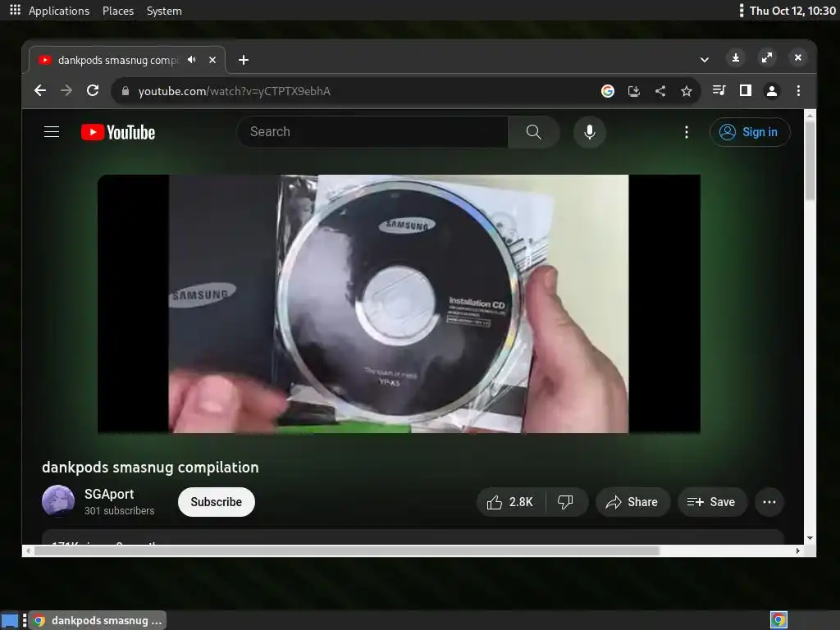Click the video title text
The width and height of the screenshot is (840, 630).
tap(151, 467)
